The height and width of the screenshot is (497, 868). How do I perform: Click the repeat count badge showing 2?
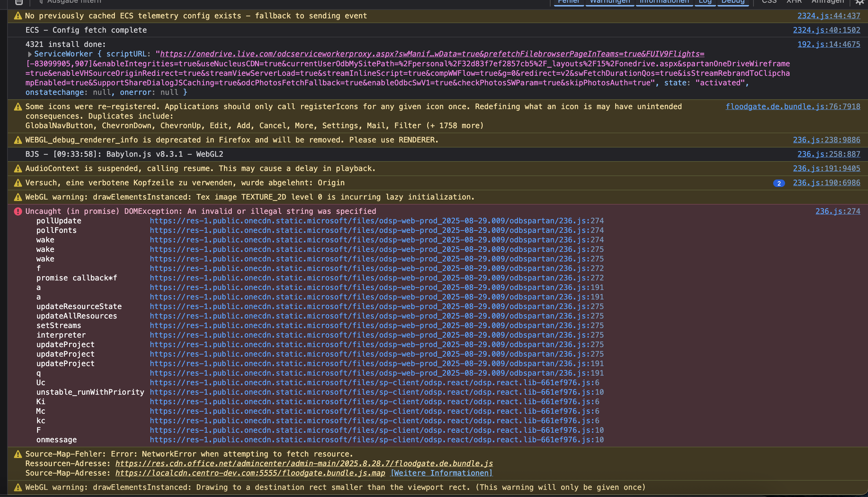(x=779, y=183)
